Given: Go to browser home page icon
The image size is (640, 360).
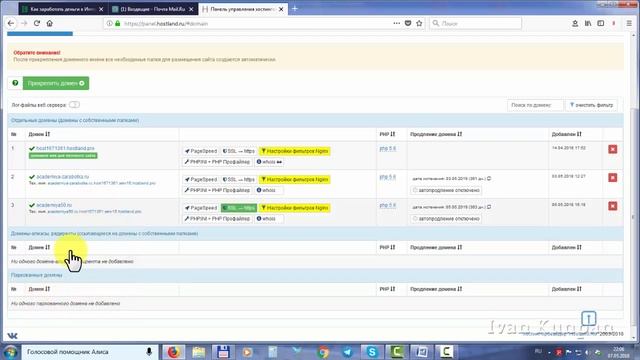Looking at the screenshot, I should (49, 24).
